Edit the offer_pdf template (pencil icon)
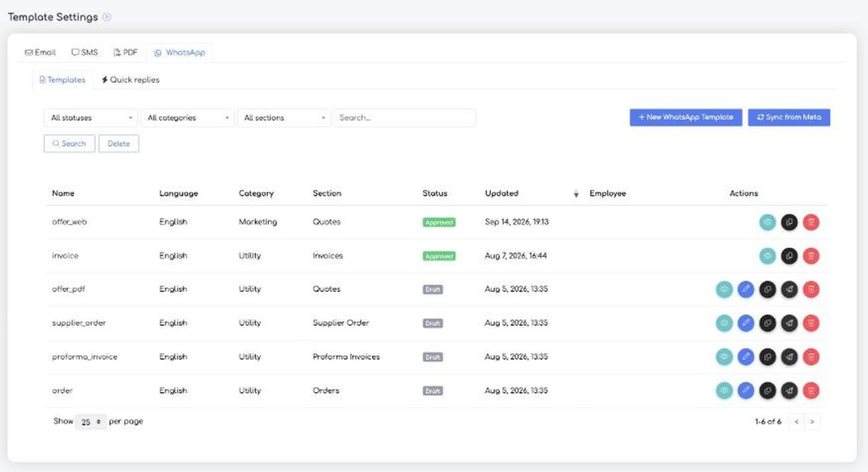The image size is (868, 472). (746, 289)
